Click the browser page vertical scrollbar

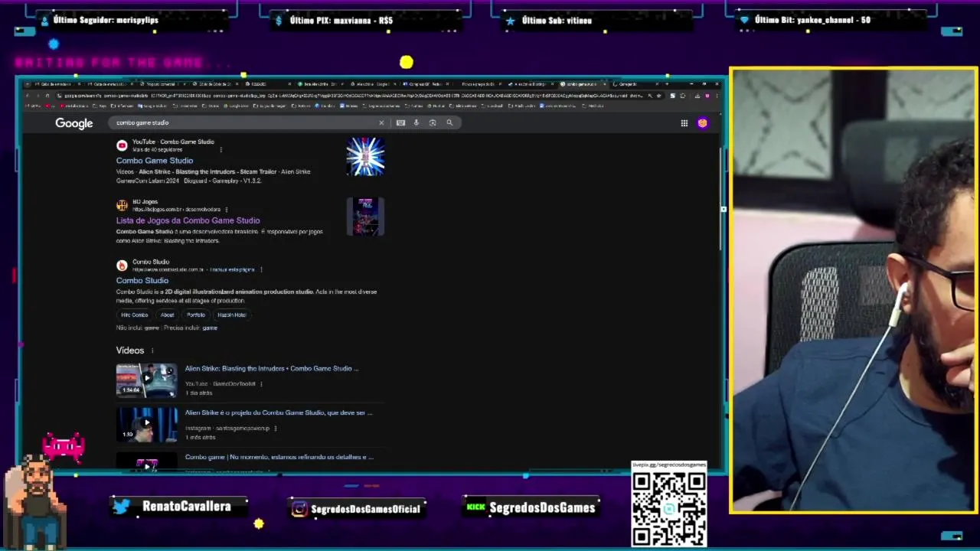click(x=719, y=199)
